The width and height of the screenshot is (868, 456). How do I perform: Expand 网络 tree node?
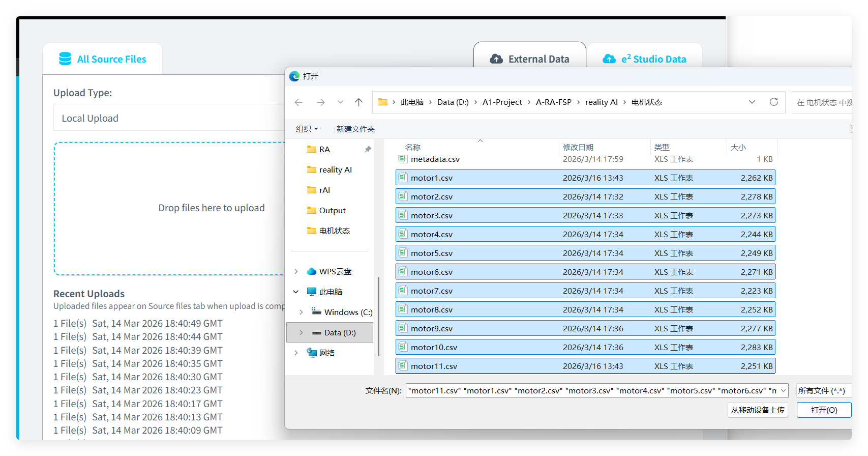(x=296, y=353)
